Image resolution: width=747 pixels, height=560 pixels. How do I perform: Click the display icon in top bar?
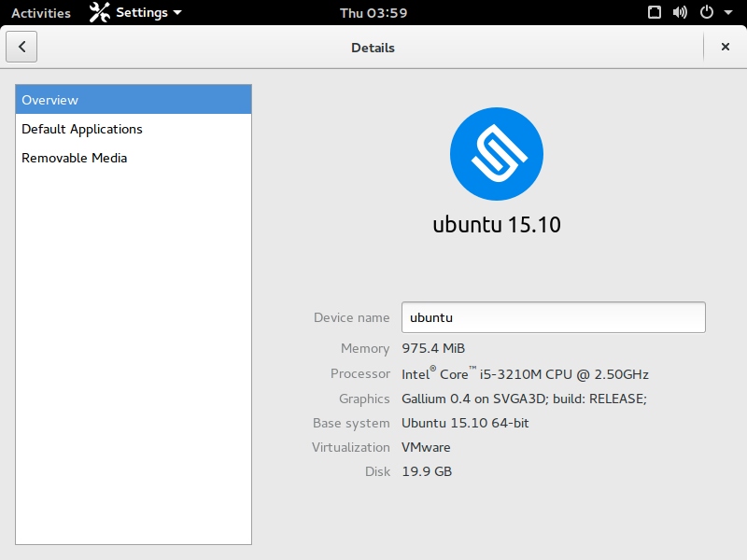click(x=655, y=12)
